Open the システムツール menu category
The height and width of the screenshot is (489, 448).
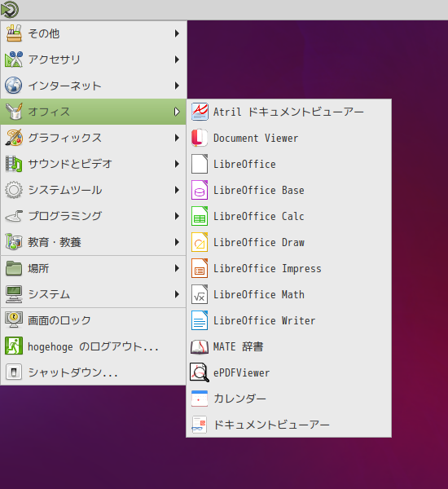[x=93, y=190]
